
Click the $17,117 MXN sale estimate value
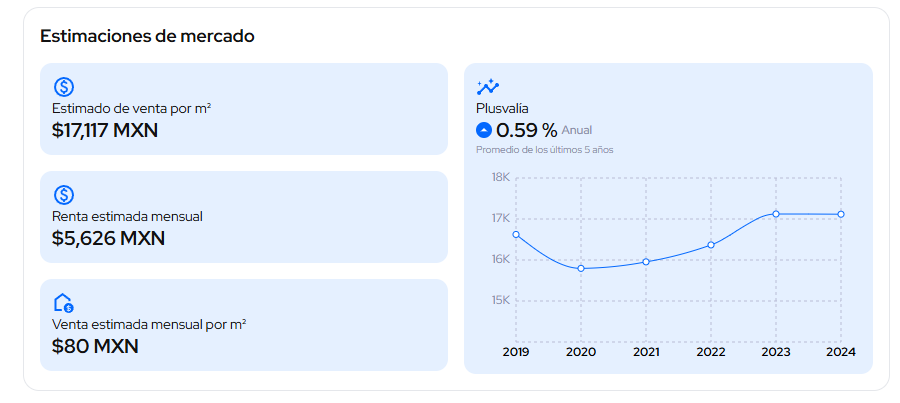(x=105, y=130)
